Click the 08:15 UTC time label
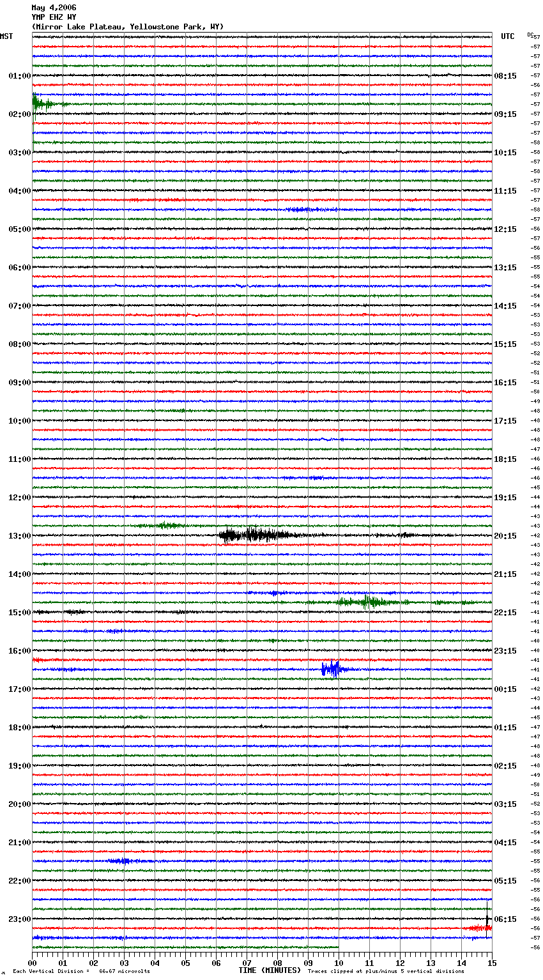The image size is (543, 980). coord(505,76)
